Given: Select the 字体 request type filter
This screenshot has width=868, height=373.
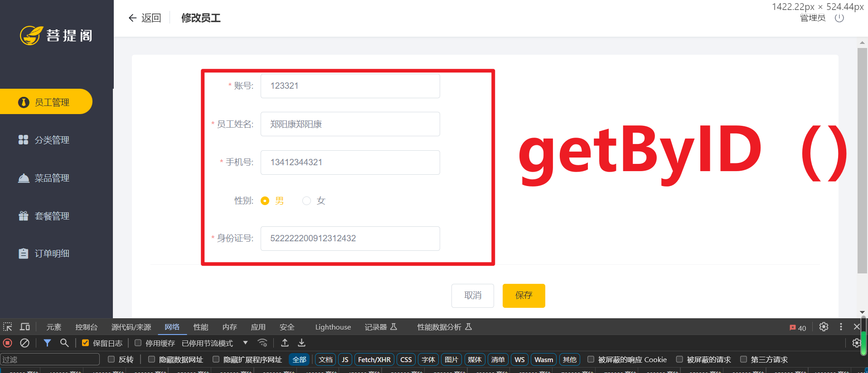Looking at the screenshot, I should (428, 359).
